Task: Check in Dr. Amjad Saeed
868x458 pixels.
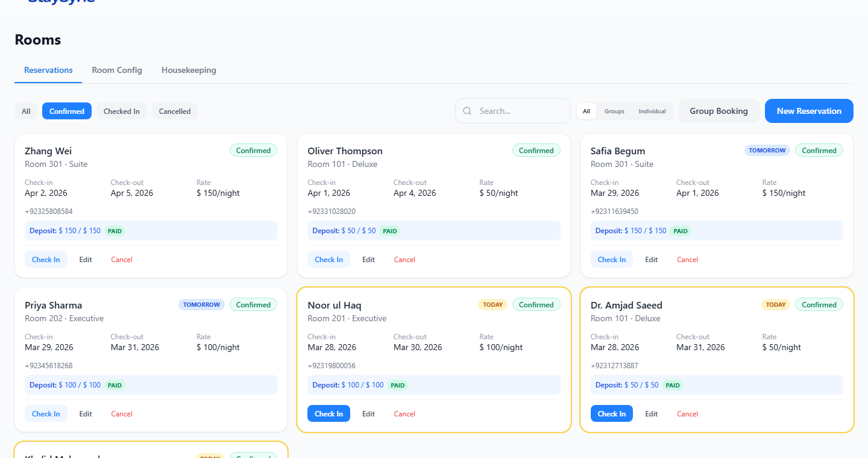Action: [612, 414]
